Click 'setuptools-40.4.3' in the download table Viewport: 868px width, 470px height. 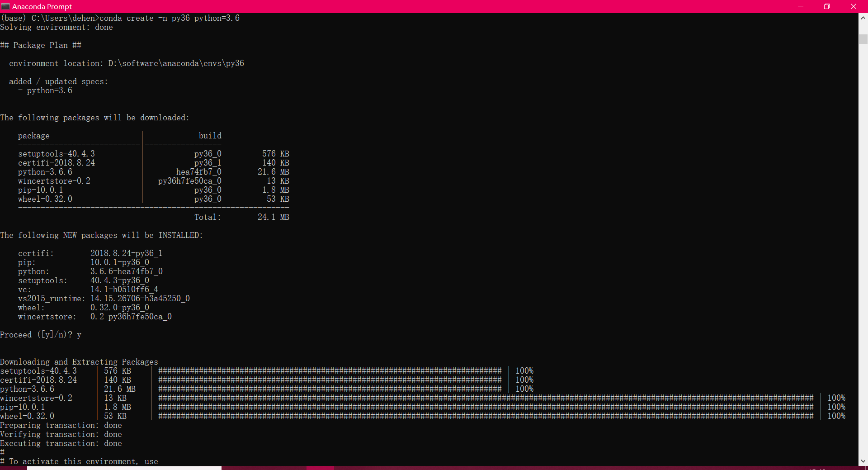pos(57,154)
